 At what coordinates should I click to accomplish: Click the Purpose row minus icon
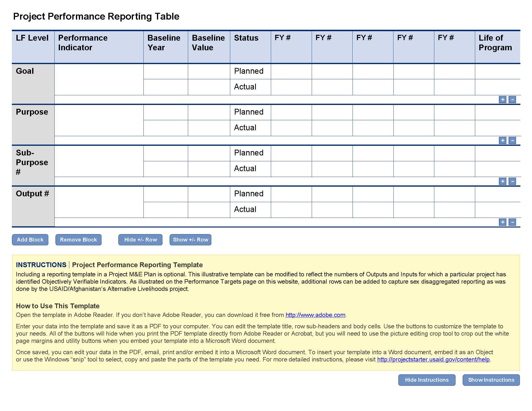click(x=513, y=140)
